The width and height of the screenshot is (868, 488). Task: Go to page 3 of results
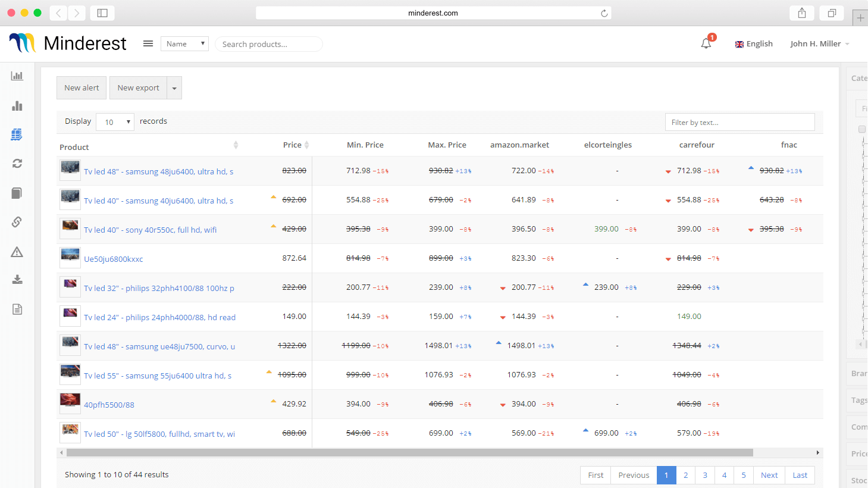point(705,475)
